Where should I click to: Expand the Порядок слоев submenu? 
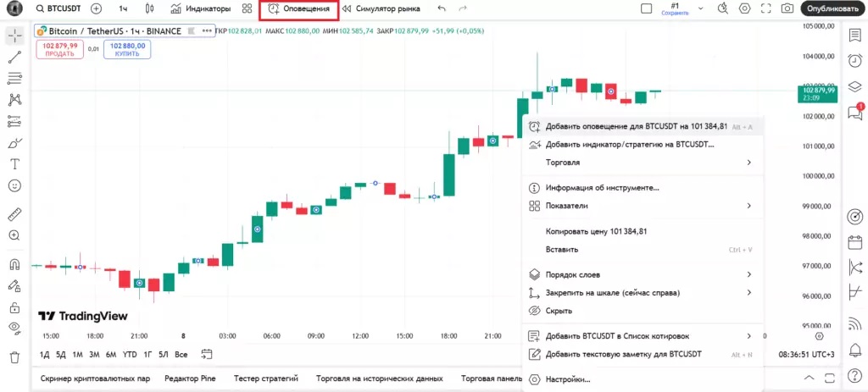pyautogui.click(x=643, y=275)
